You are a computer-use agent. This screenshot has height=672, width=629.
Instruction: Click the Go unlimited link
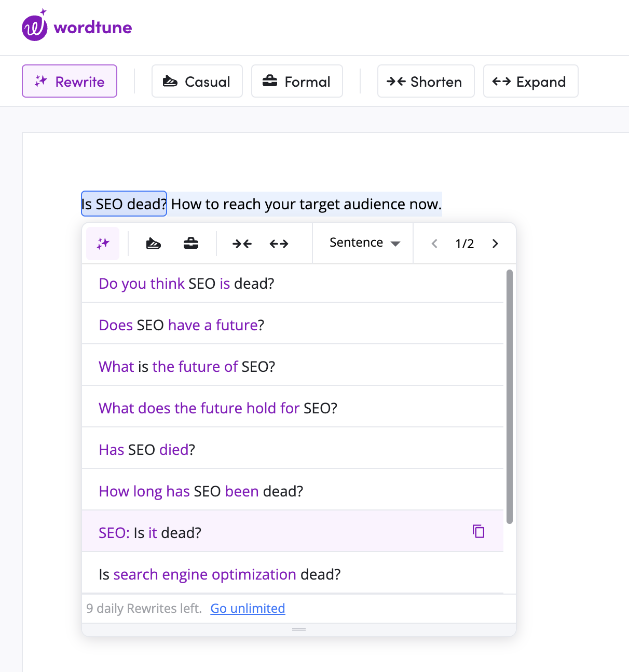(248, 608)
